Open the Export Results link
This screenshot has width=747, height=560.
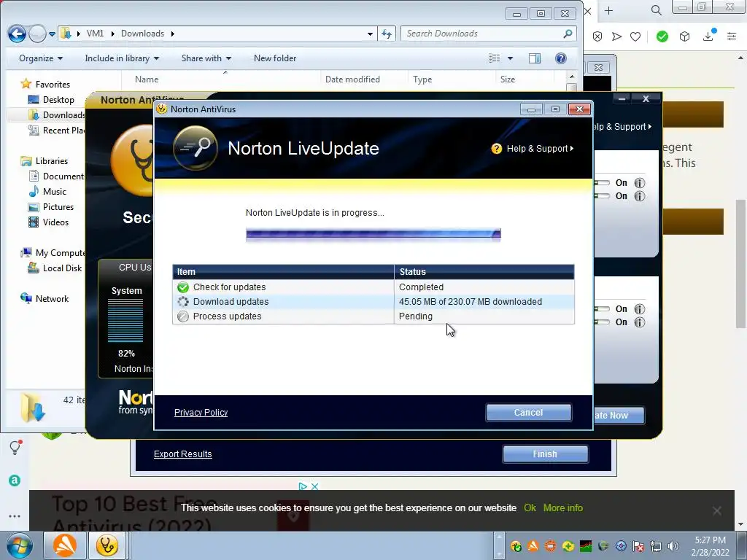pyautogui.click(x=182, y=454)
